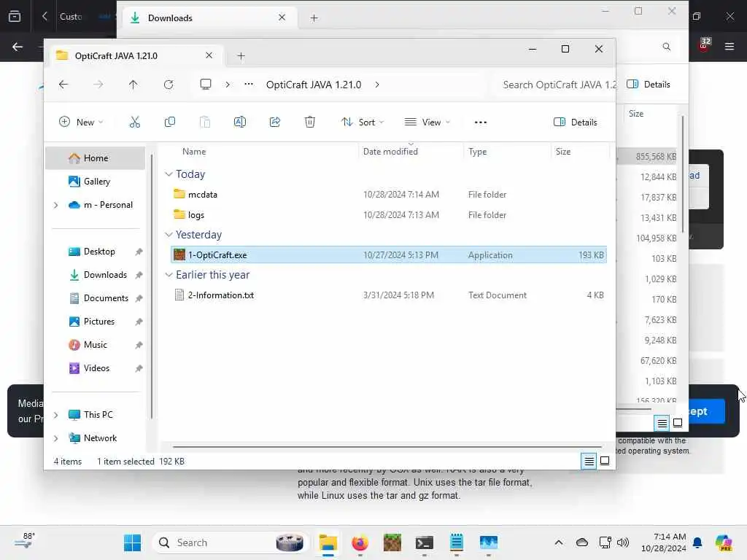Viewport: 747px width, 560px height.
Task: Click the Copy icon in the toolbar
Action: click(169, 122)
